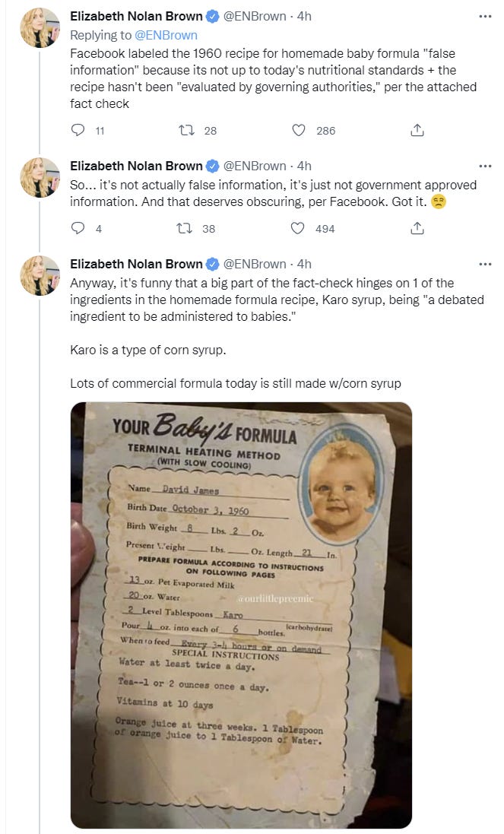Open the 4h timestamp on the first tweet
Screen dimensions: 504x834
[x=304, y=16]
